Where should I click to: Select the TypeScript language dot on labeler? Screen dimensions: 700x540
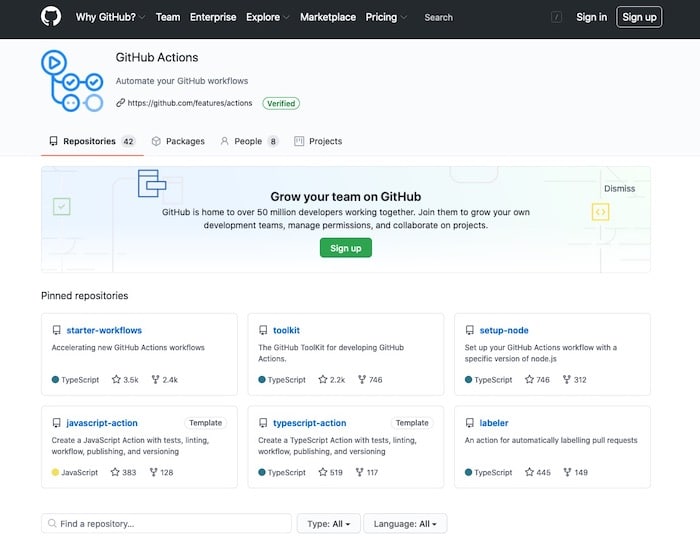468,472
